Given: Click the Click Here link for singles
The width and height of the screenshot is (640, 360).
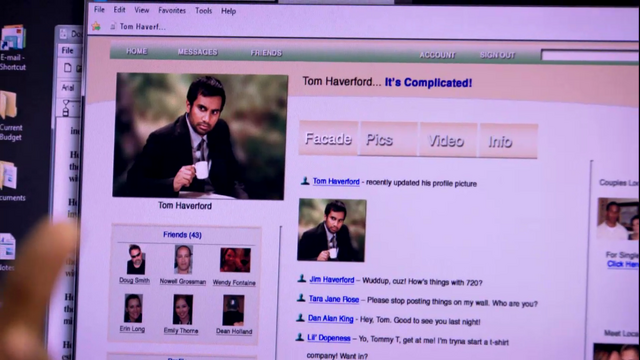Looking at the screenshot, I should tap(623, 264).
